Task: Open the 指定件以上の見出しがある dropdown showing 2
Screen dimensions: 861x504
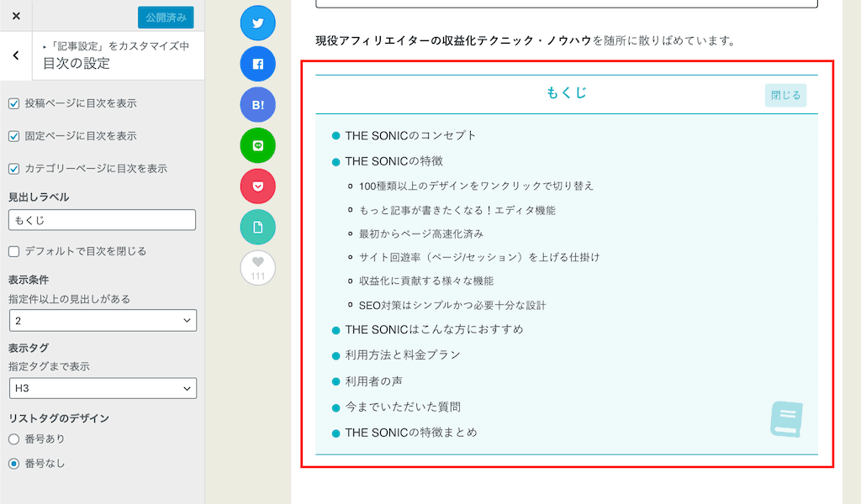Action: (103, 320)
